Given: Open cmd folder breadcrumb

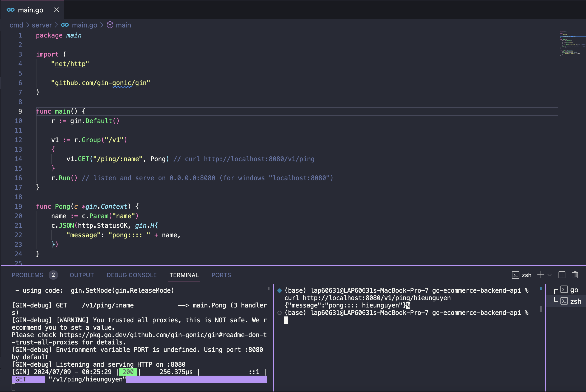Looking at the screenshot, I should 16,25.
